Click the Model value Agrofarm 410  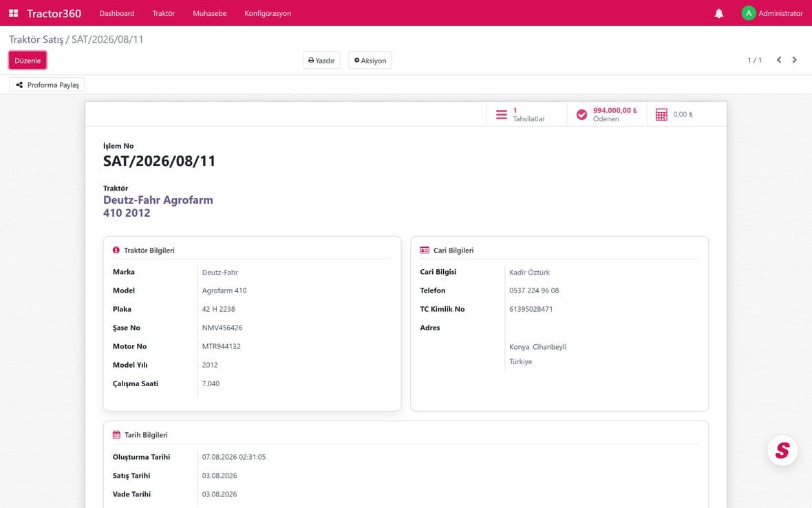click(224, 290)
